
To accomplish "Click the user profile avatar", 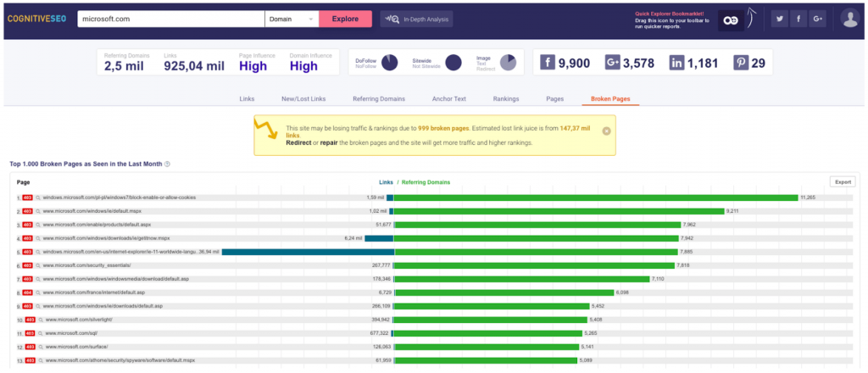I will click(x=849, y=19).
